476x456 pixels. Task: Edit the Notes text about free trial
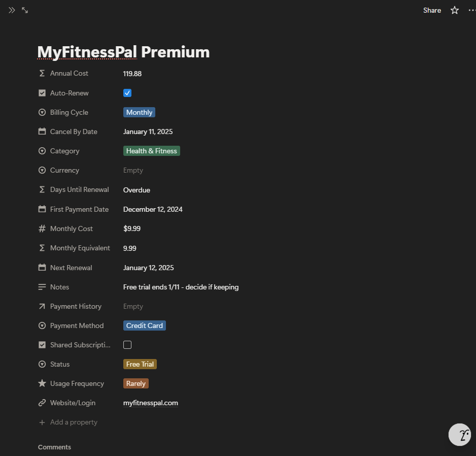tap(181, 287)
